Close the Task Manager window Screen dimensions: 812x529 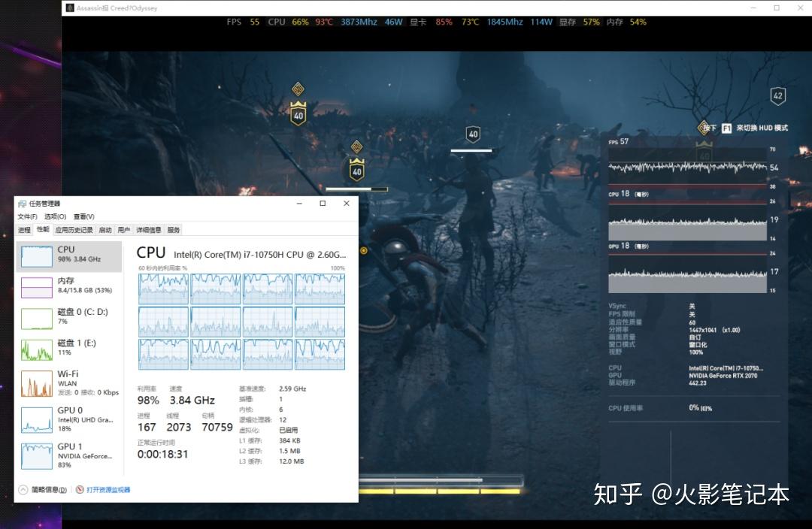[347, 204]
